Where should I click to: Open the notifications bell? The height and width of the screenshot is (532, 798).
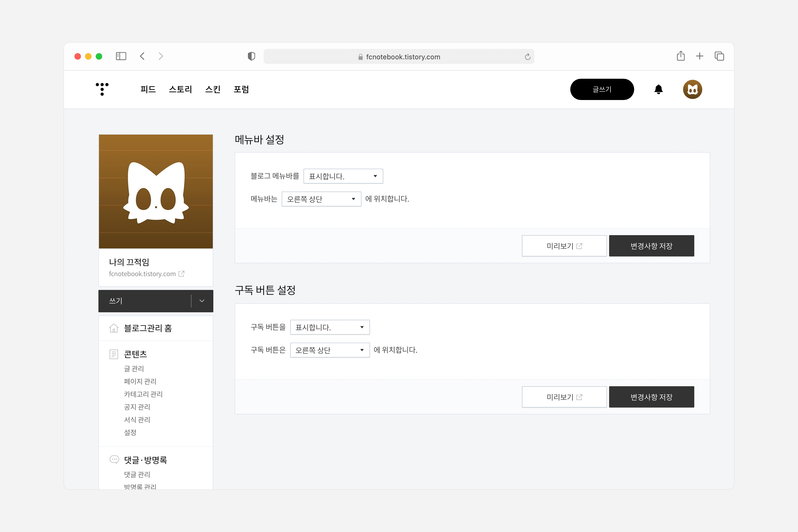[659, 89]
